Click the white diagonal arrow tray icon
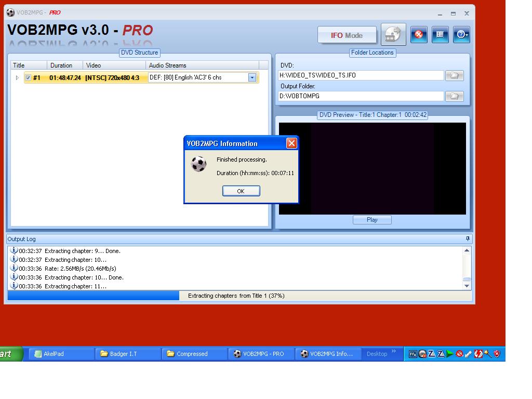532x399 pixels. (x=469, y=354)
